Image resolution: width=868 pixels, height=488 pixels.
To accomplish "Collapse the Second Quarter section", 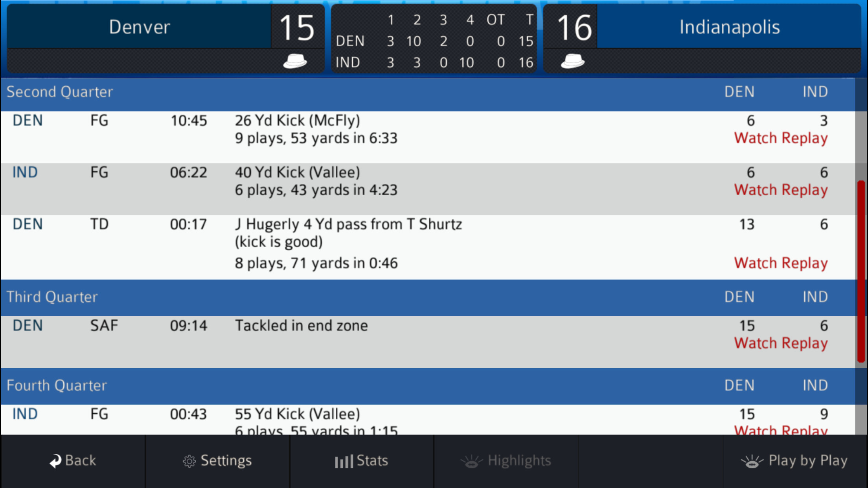I will (59, 92).
